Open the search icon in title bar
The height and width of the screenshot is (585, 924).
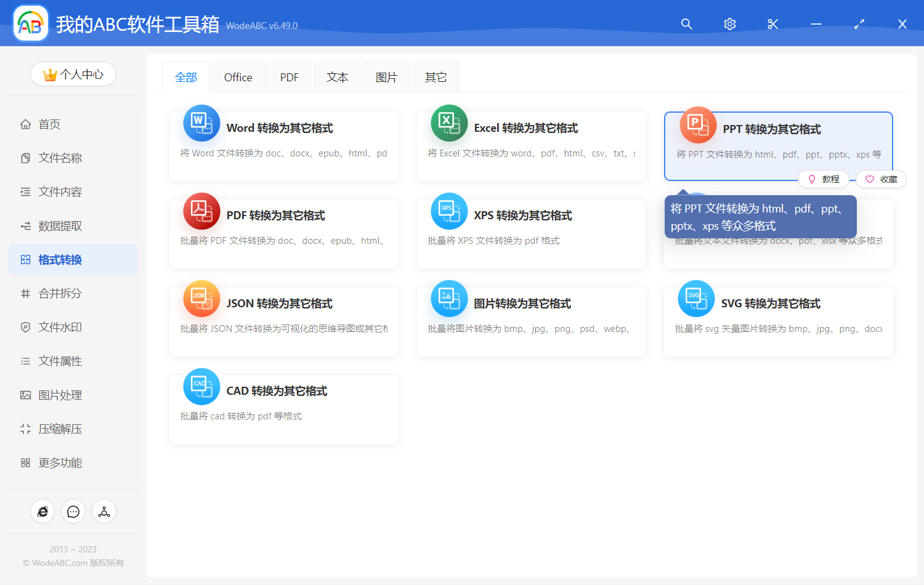click(x=686, y=24)
